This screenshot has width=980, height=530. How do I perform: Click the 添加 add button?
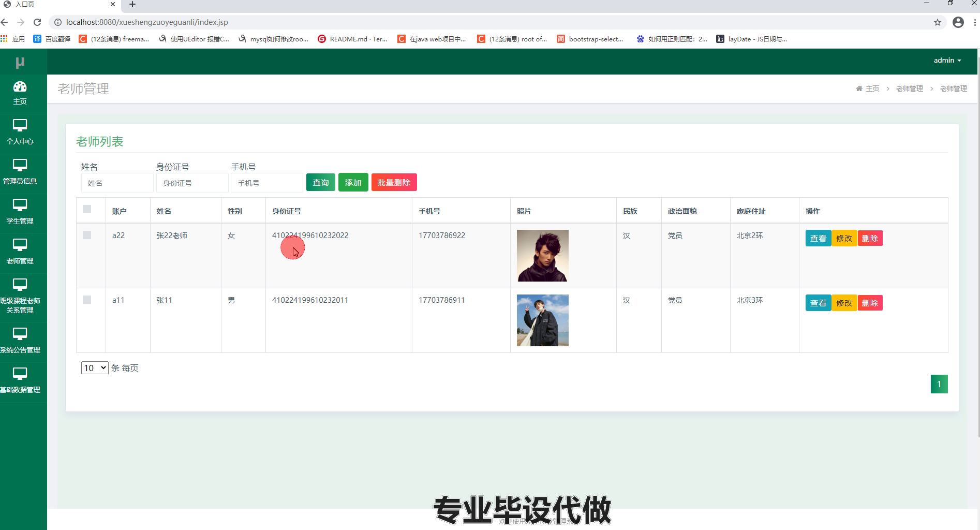[353, 182]
